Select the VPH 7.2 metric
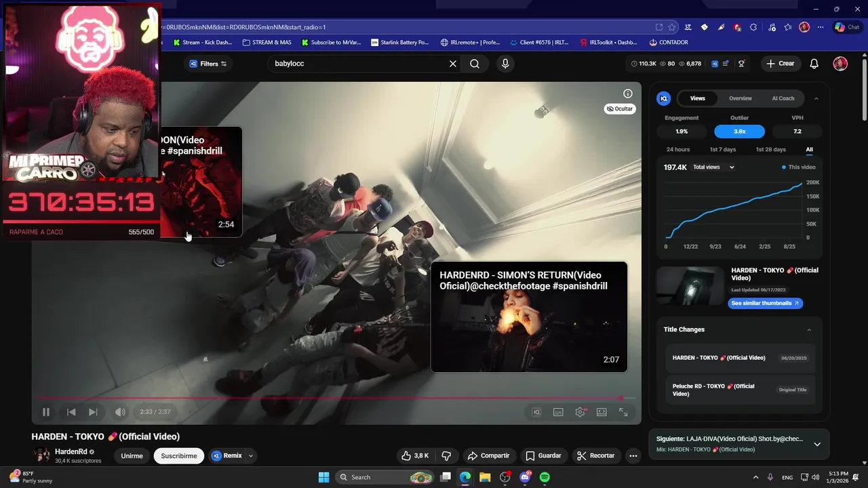868x488 pixels. (x=797, y=131)
